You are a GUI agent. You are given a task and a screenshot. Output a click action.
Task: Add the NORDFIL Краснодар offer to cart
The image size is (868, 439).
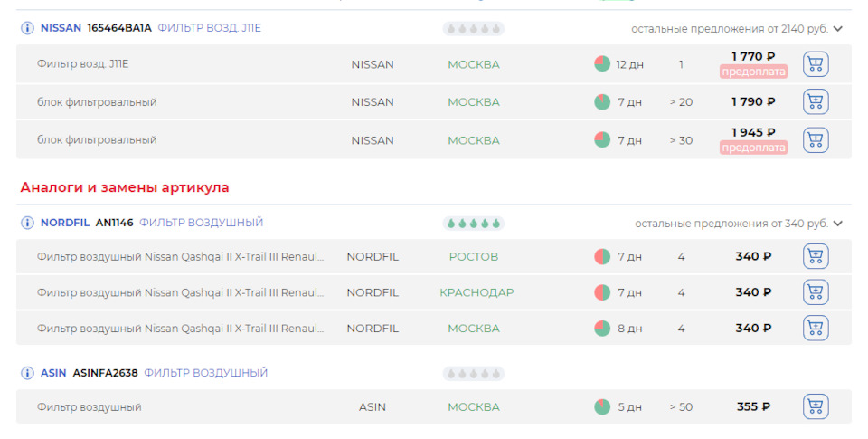point(816,292)
